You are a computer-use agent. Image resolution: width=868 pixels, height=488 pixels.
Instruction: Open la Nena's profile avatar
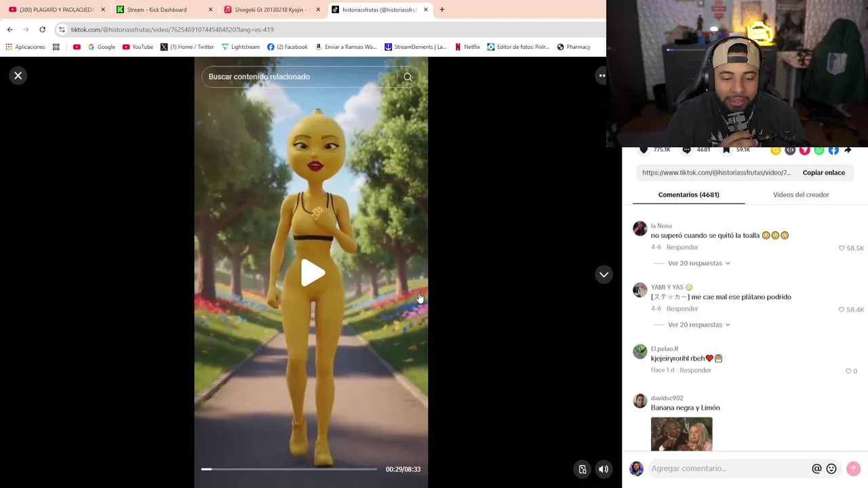[x=640, y=228]
